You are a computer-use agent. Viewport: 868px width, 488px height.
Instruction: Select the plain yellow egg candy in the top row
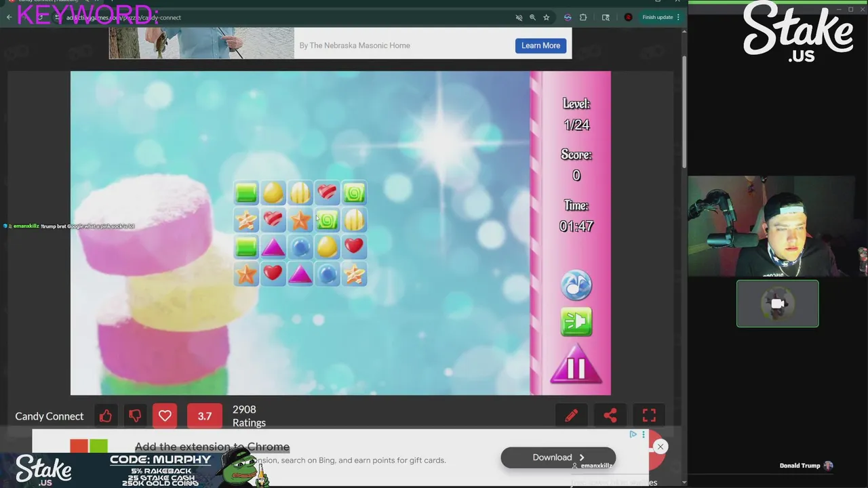273,193
